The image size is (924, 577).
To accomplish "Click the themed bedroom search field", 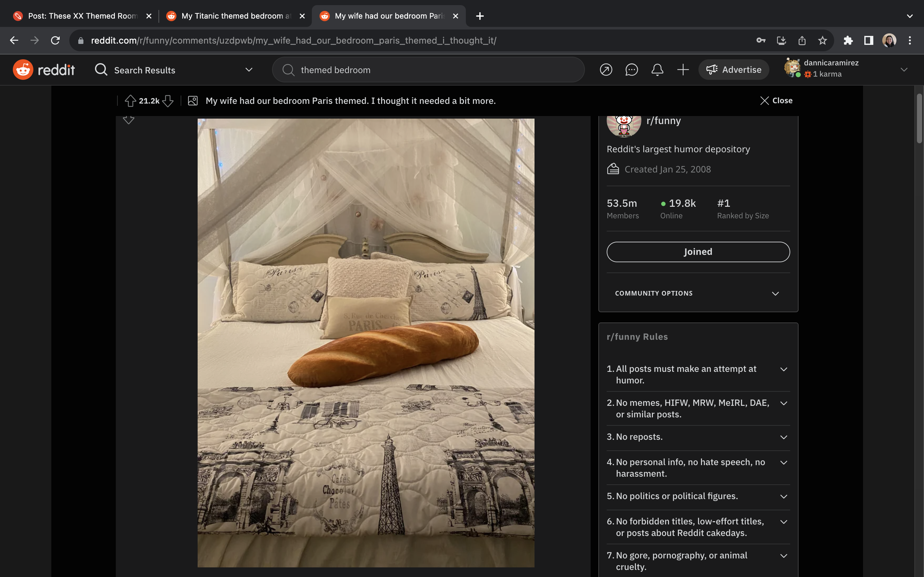I will click(x=427, y=70).
